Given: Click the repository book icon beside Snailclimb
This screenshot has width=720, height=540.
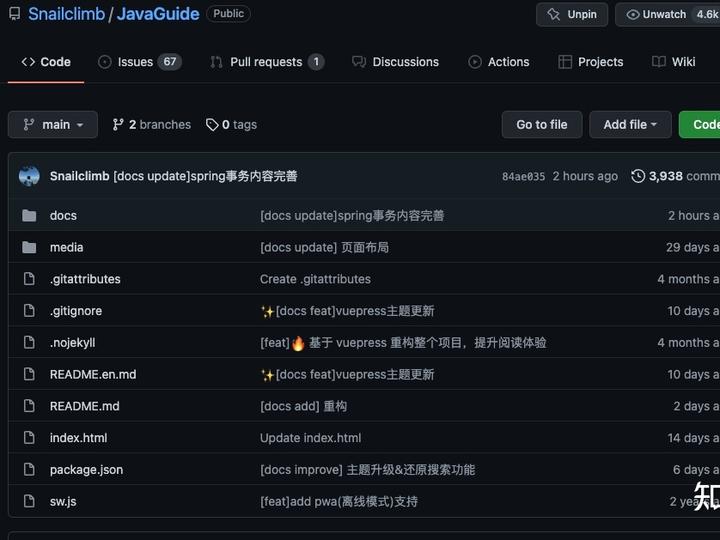Looking at the screenshot, I should (x=15, y=14).
